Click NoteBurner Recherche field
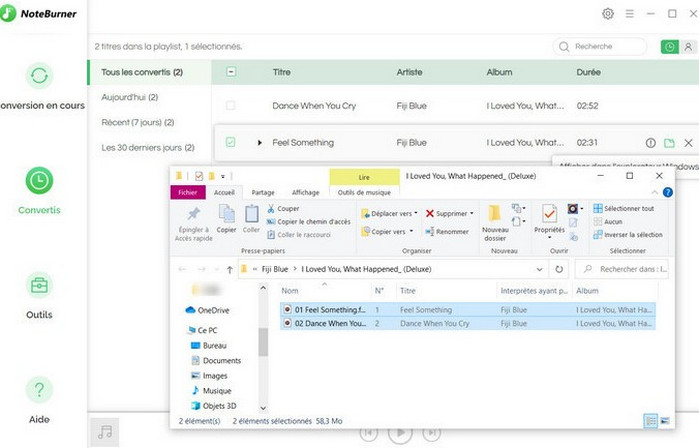 pos(600,46)
